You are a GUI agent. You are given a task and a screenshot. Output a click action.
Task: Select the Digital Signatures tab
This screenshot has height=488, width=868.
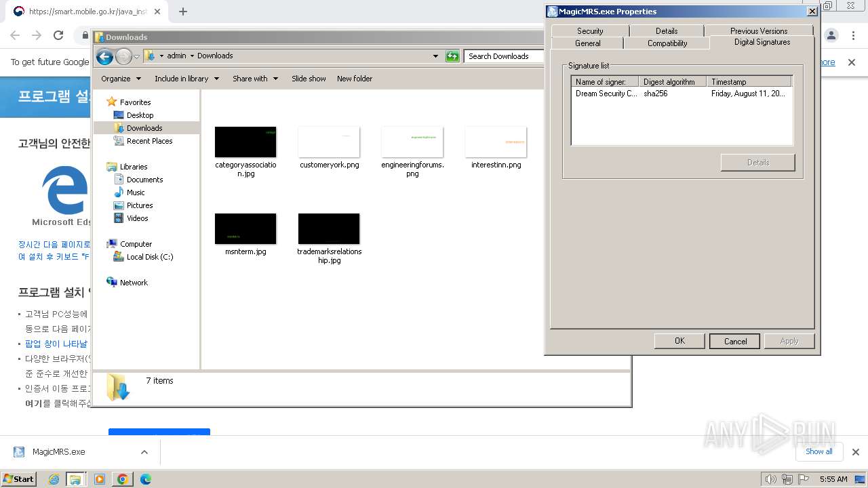[762, 42]
